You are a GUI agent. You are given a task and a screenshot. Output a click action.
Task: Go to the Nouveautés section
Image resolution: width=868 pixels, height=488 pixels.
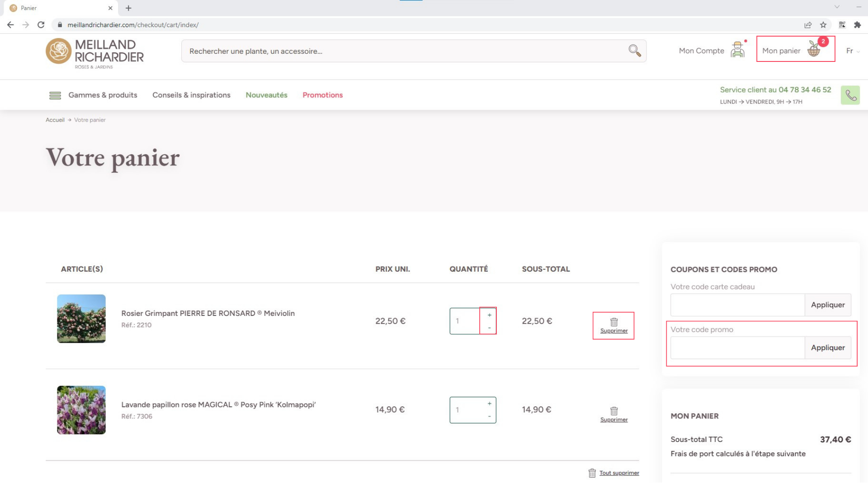coord(266,95)
